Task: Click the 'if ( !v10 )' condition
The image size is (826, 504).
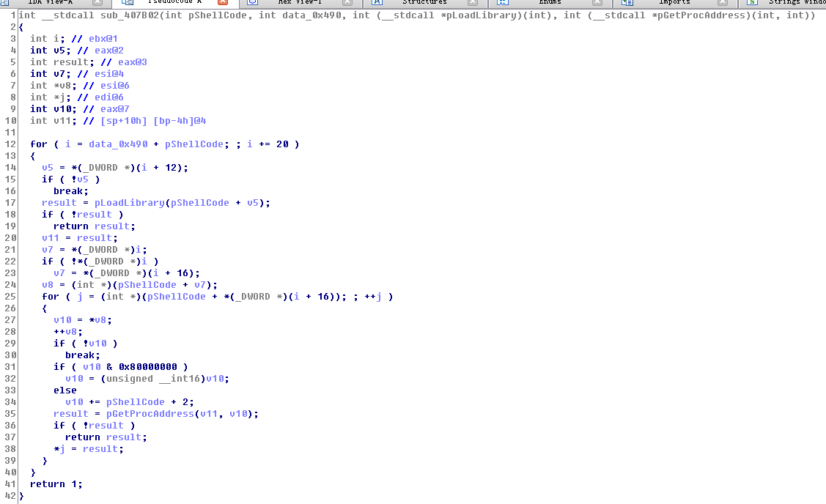Action: coord(85,344)
